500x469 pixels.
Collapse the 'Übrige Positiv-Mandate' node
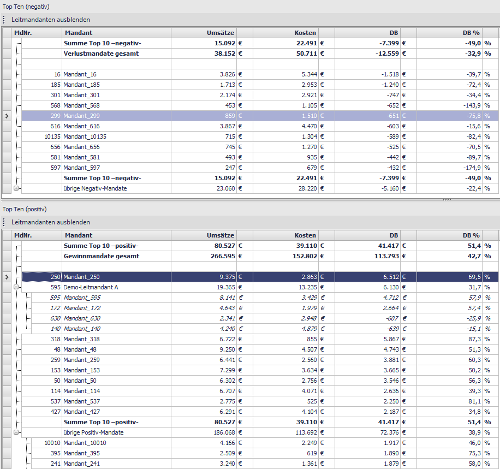(16, 432)
